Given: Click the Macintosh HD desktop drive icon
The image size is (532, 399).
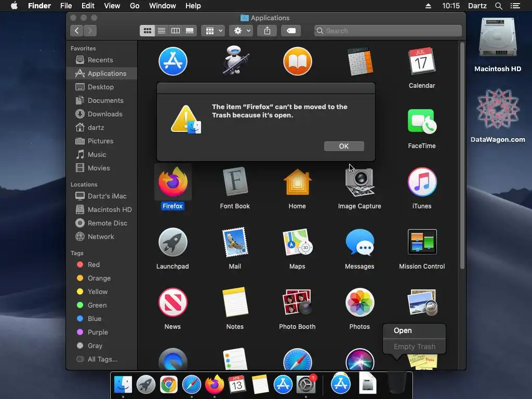Looking at the screenshot, I should pos(498,37).
